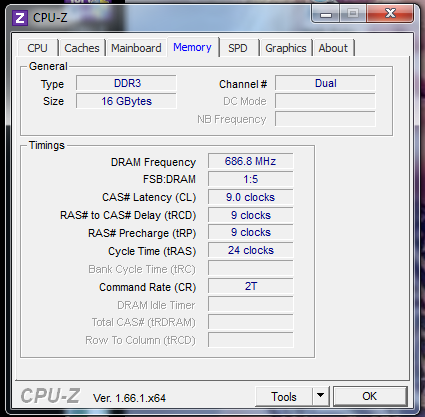Click the Command Rate (CR) label

(148, 287)
